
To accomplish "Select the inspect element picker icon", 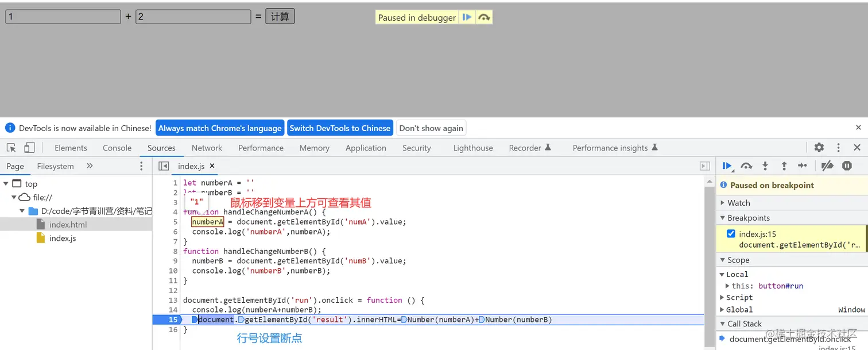I will point(11,148).
